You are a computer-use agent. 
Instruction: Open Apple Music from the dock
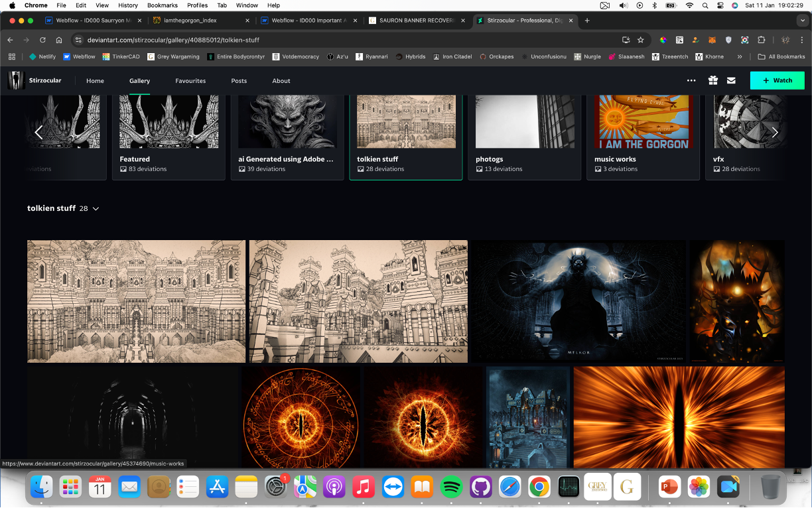click(x=364, y=487)
